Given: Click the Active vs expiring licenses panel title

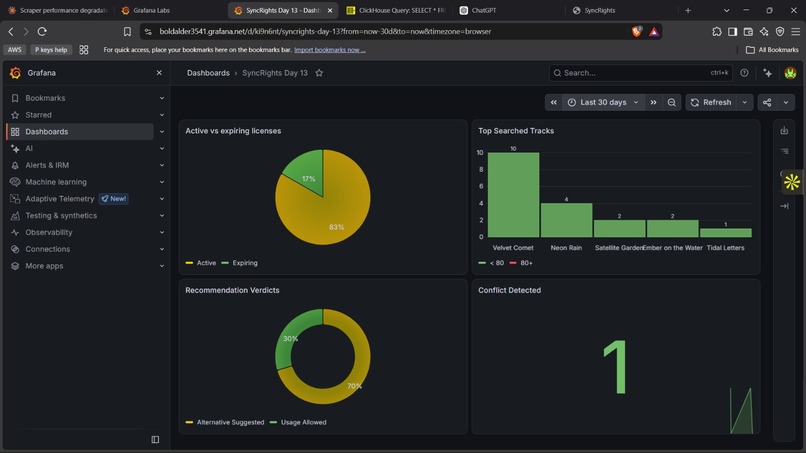Looking at the screenshot, I should (x=233, y=131).
